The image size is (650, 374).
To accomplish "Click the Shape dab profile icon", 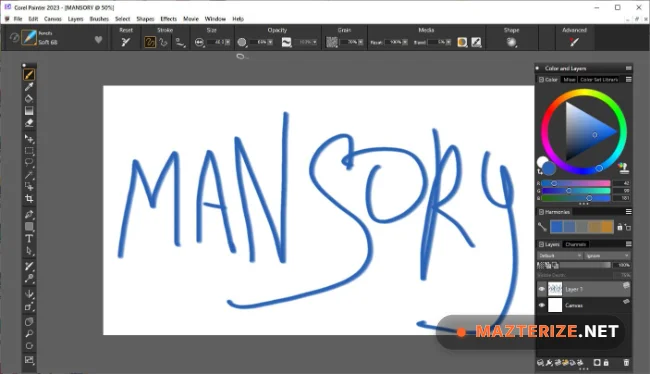I will (512, 42).
